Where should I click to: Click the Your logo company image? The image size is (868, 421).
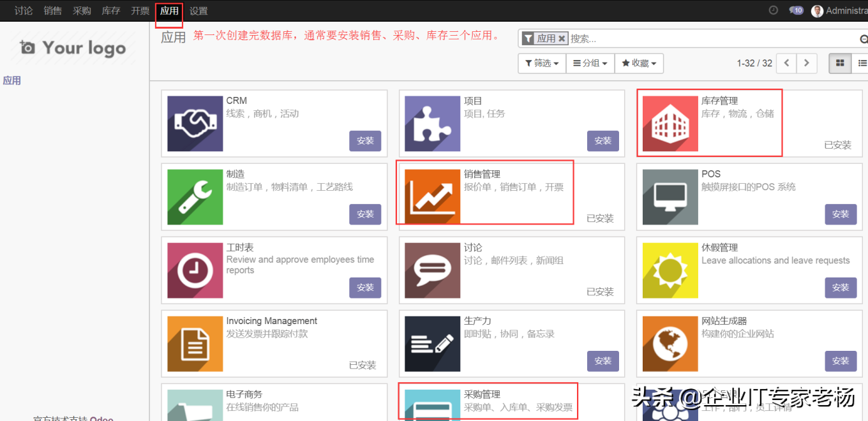pyautogui.click(x=73, y=48)
